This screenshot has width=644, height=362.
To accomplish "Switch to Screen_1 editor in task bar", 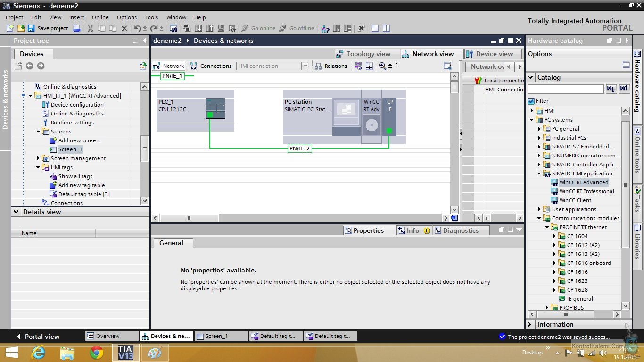I will tap(221, 336).
